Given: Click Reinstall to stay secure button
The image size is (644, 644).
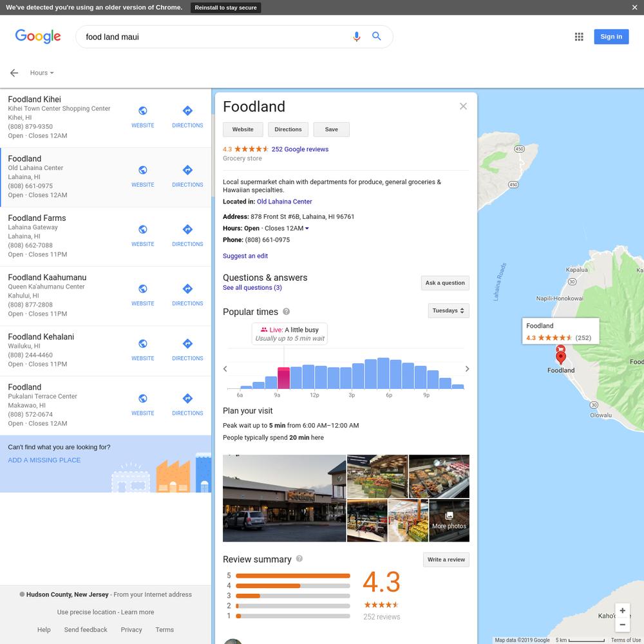Looking at the screenshot, I should (x=225, y=7).
